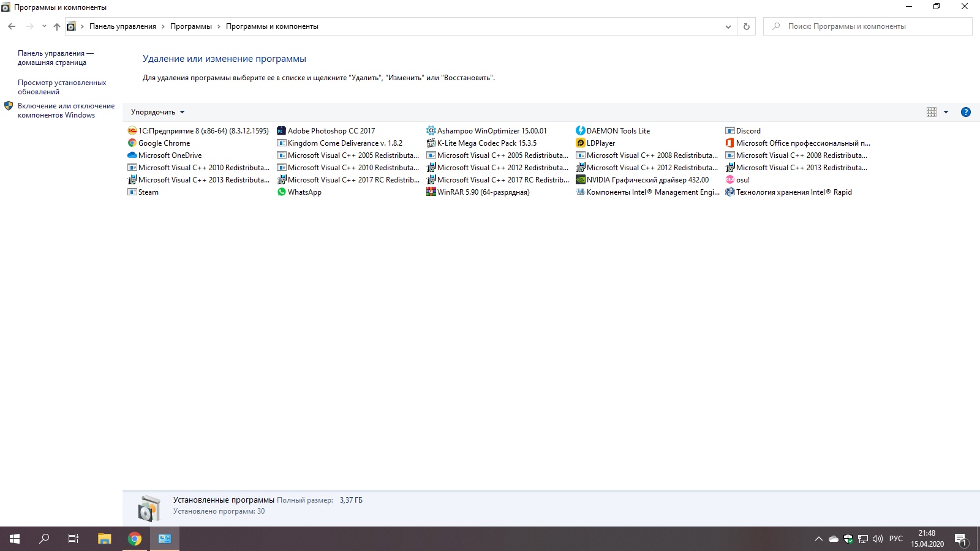The width and height of the screenshot is (980, 551).
Task: Select DAEMON Tools Lite lightning icon
Action: pyautogui.click(x=580, y=130)
